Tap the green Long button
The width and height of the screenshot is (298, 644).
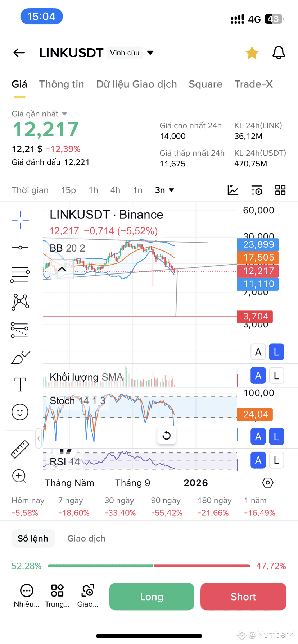point(152,597)
